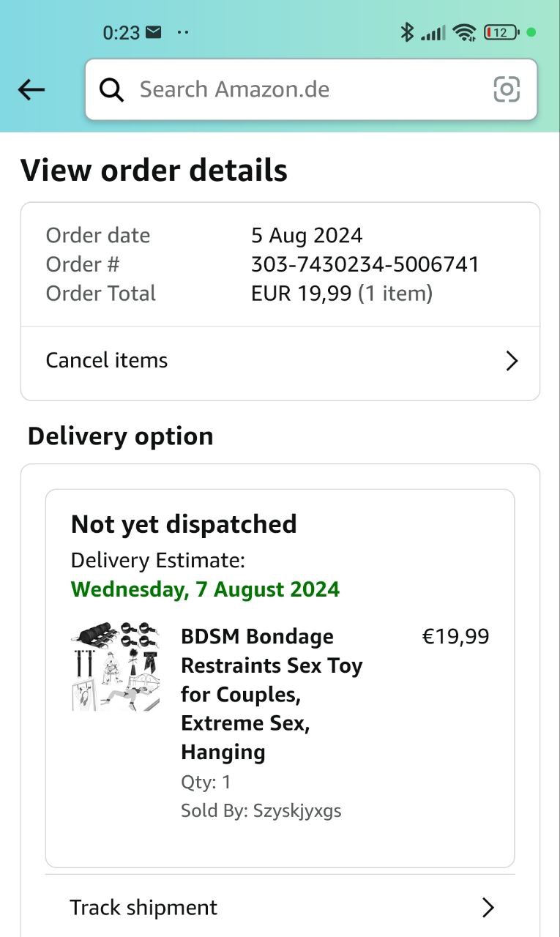The width and height of the screenshot is (560, 937).
Task: Tap the mobile signal strength icon
Action: 433,33
